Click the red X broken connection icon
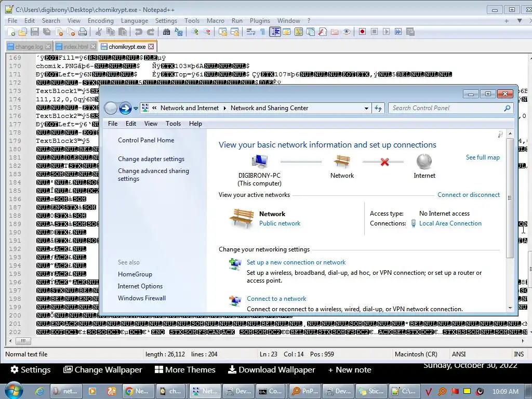 pyautogui.click(x=384, y=162)
